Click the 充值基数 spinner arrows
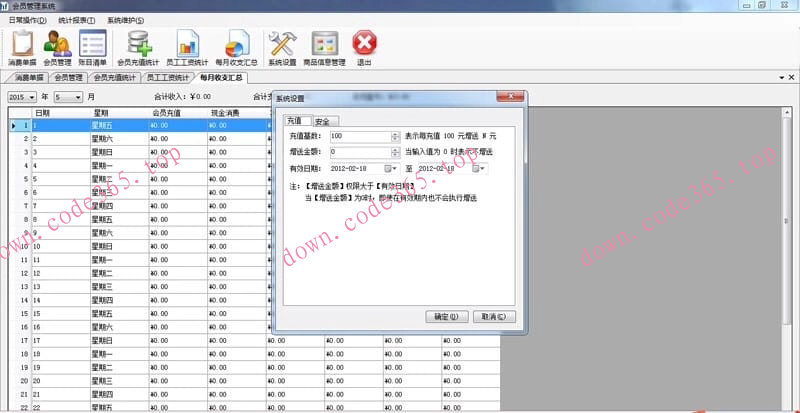 click(395, 137)
